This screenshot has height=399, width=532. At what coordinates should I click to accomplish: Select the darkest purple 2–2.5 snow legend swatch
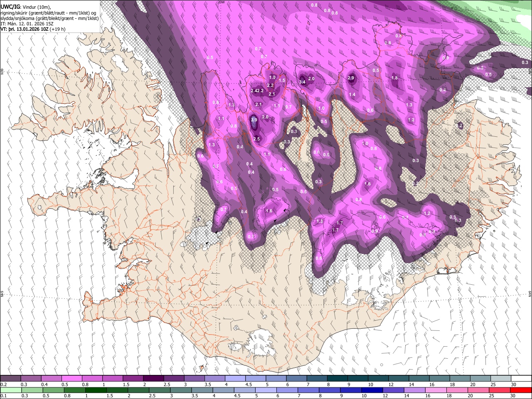(x=153, y=379)
